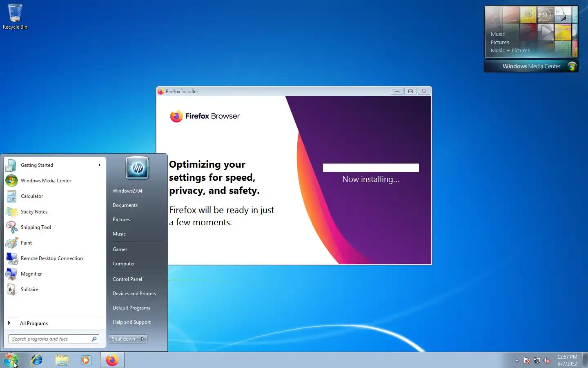Open Windows Explorer folder on taskbar

62,360
